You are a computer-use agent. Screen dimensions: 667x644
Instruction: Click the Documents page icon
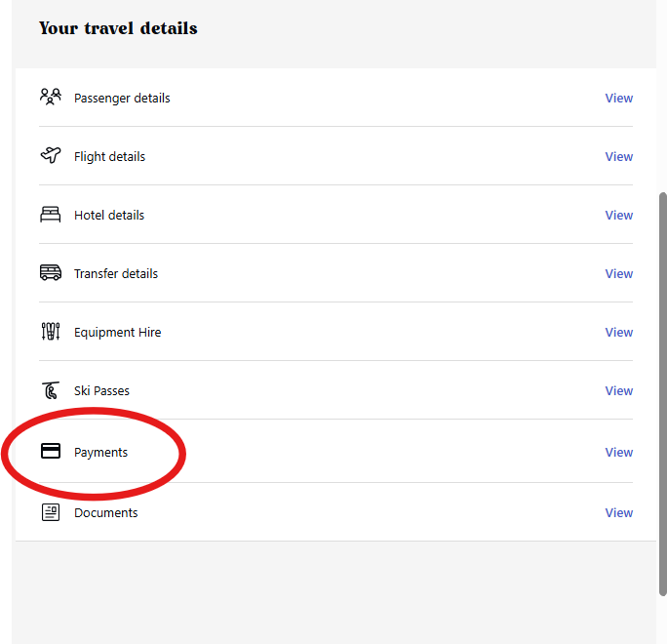tap(51, 512)
